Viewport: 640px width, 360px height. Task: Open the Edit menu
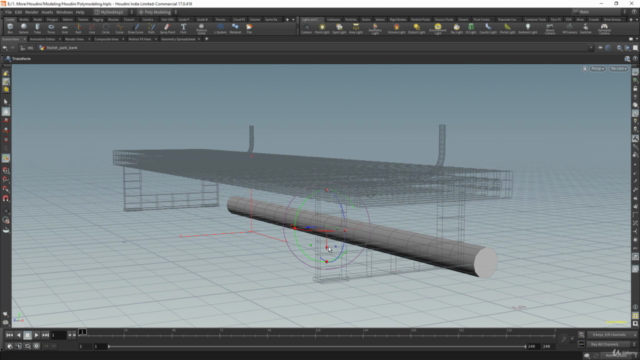click(18, 12)
